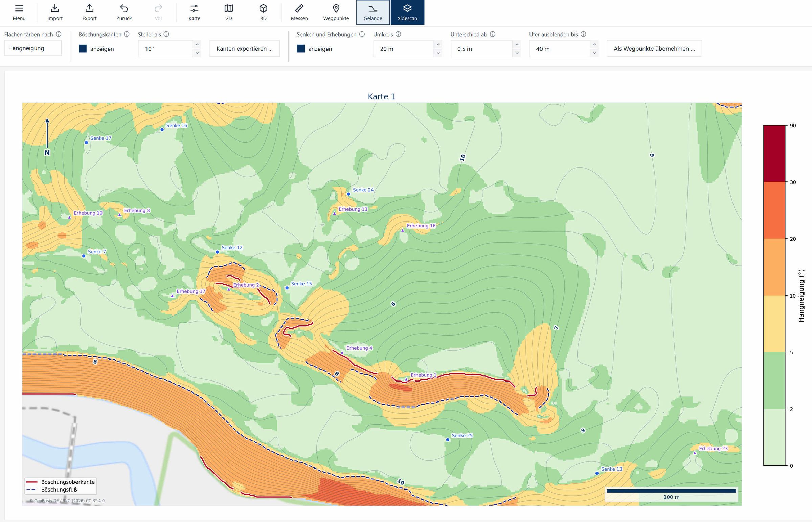Show info icon next to Steiler als
Image resolution: width=812 pixels, height=522 pixels.
(166, 34)
